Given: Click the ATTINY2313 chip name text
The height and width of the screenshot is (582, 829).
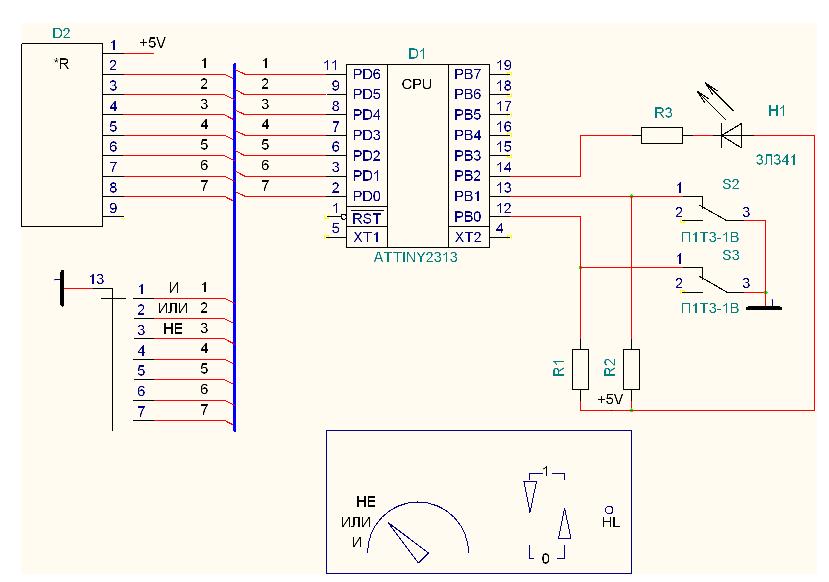Looking at the screenshot, I should 416,258.
